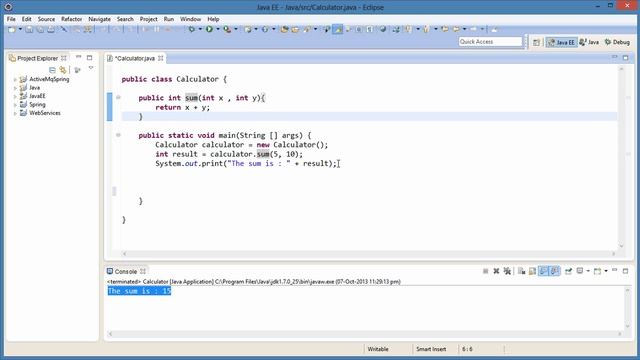
Task: Toggle Show Console on standard output change
Action: 543,271
